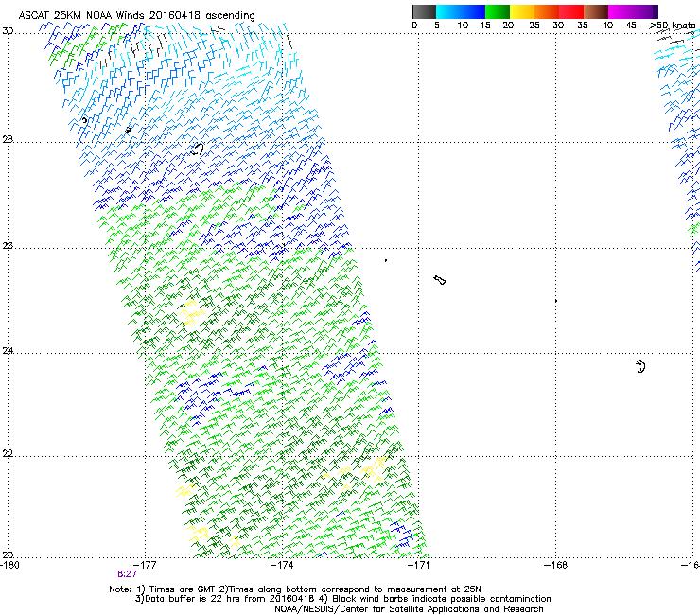Screen dimensions: 700x615
Task: Click the '45' label under the color bar
Action: tap(631, 26)
